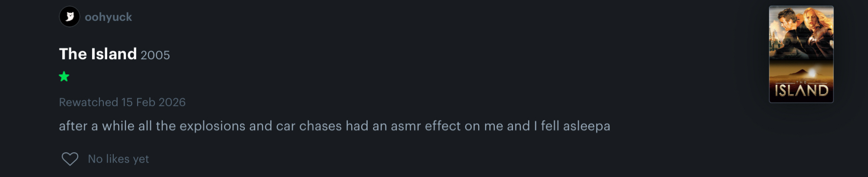The width and height of the screenshot is (868, 177).
Task: Open The Island film title link
Action: pyautogui.click(x=98, y=54)
